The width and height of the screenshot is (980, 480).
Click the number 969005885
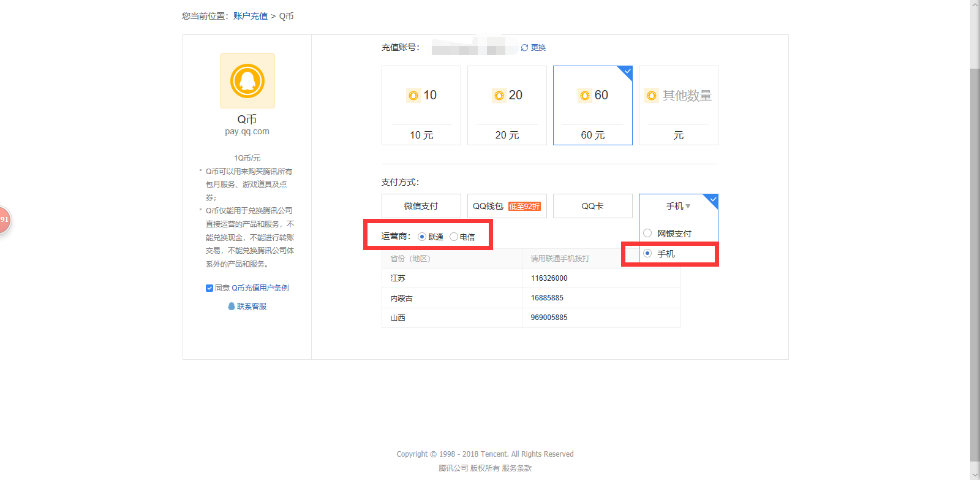point(549,318)
